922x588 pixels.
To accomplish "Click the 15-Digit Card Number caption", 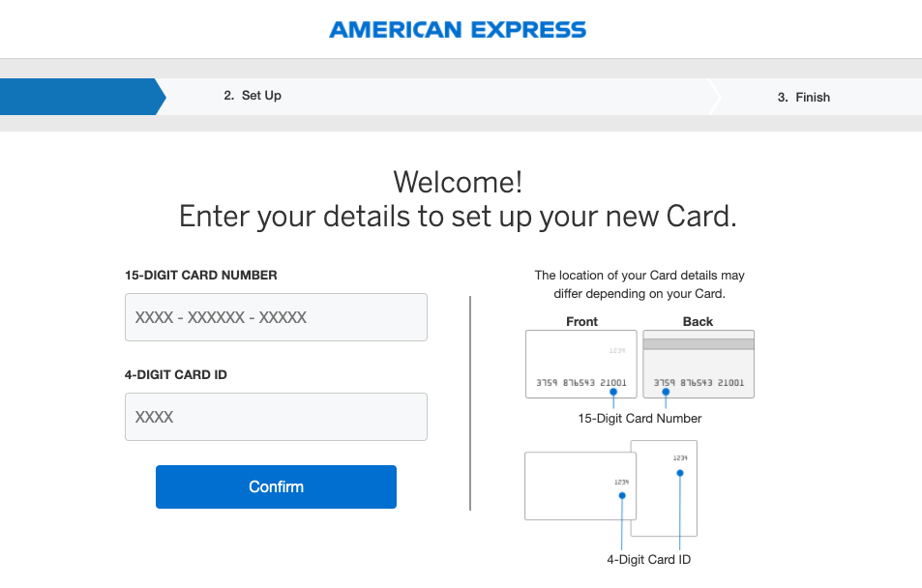I will [639, 418].
